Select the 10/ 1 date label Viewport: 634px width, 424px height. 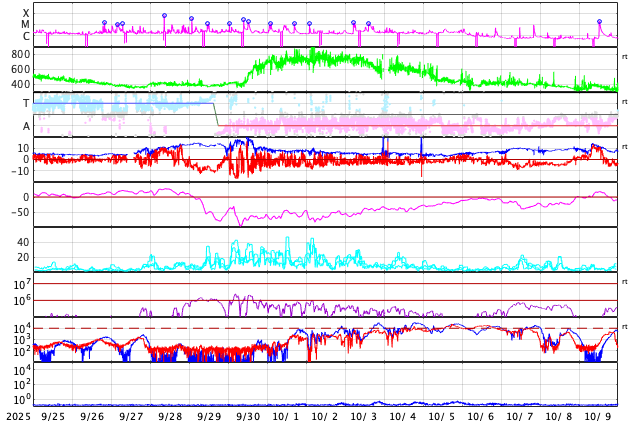point(286,416)
